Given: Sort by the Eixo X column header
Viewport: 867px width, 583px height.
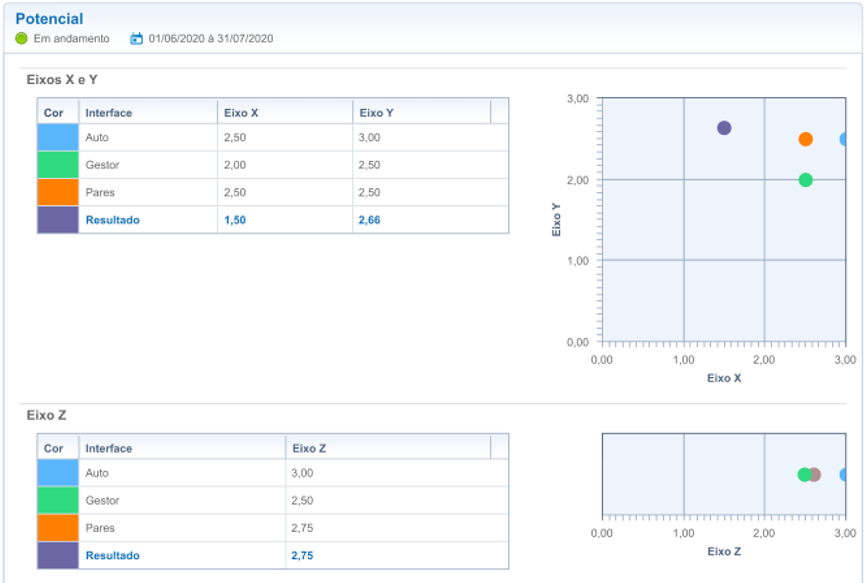Looking at the screenshot, I should [284, 113].
